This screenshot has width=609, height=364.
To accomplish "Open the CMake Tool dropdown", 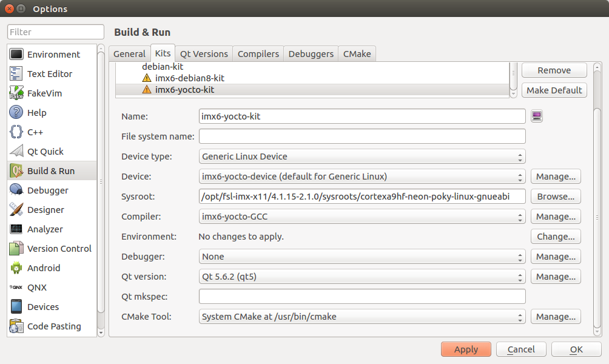I will click(362, 317).
